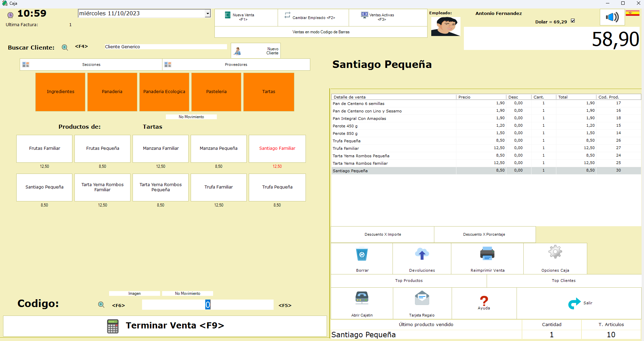
Task: Open the Secciones tab
Action: coord(91,65)
